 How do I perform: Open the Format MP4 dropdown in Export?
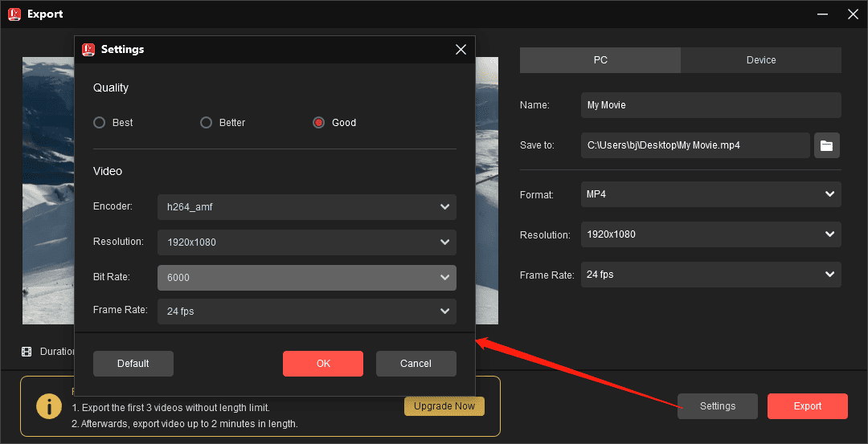click(710, 194)
